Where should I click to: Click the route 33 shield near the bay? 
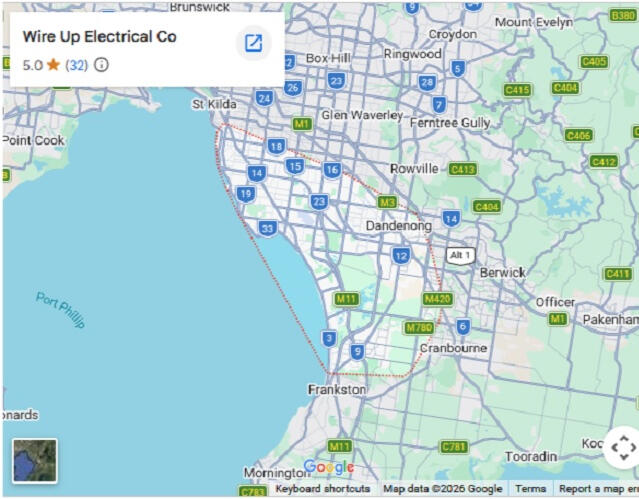[267, 229]
